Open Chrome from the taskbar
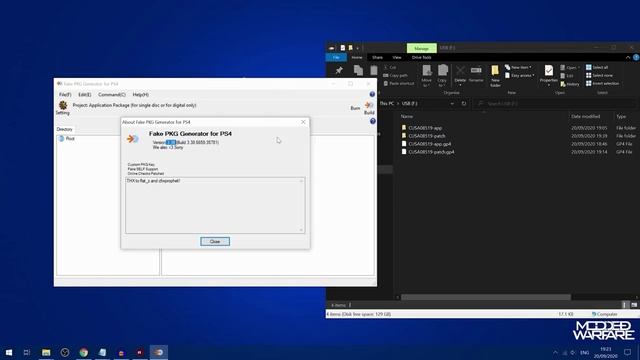640x360 pixels. pyautogui.click(x=84, y=352)
